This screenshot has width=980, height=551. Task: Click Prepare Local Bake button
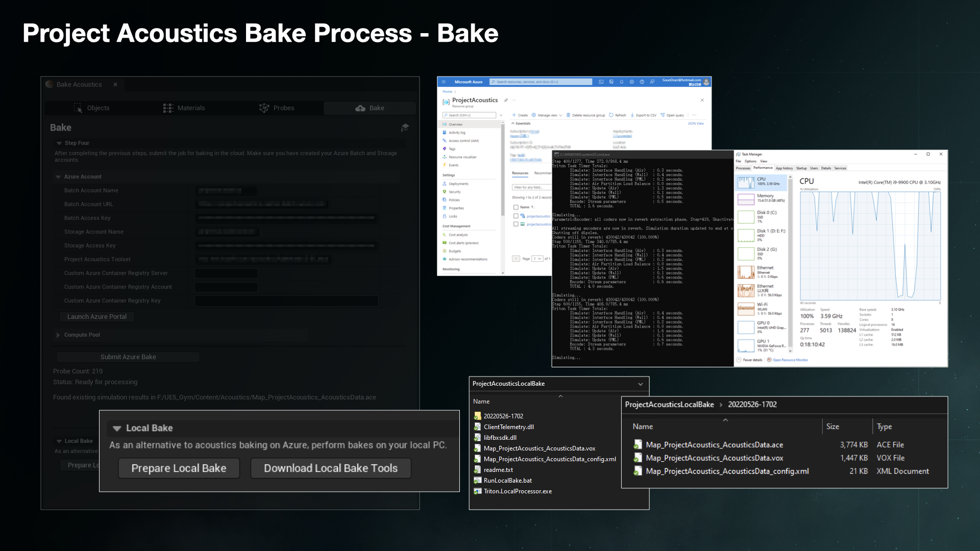click(x=179, y=468)
